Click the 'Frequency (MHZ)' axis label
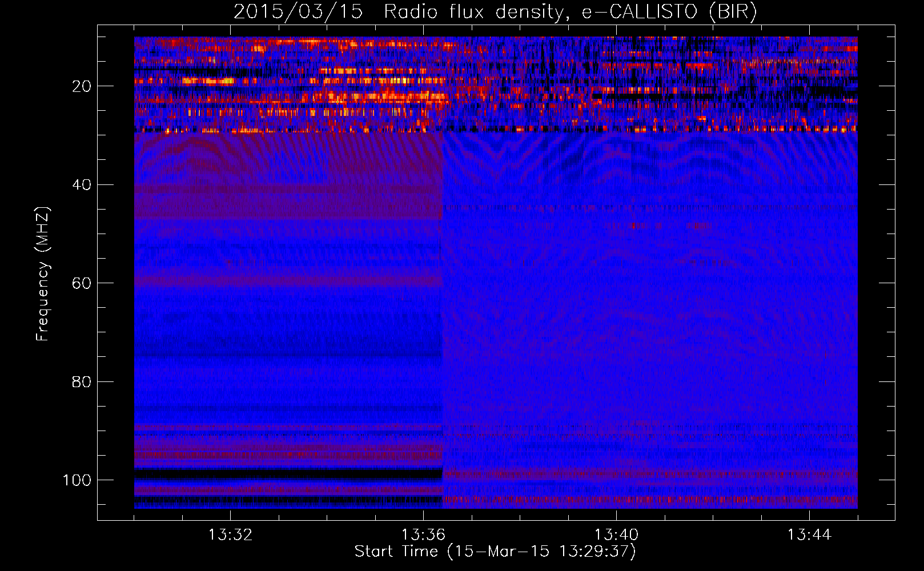This screenshot has width=924, height=571. (x=43, y=274)
